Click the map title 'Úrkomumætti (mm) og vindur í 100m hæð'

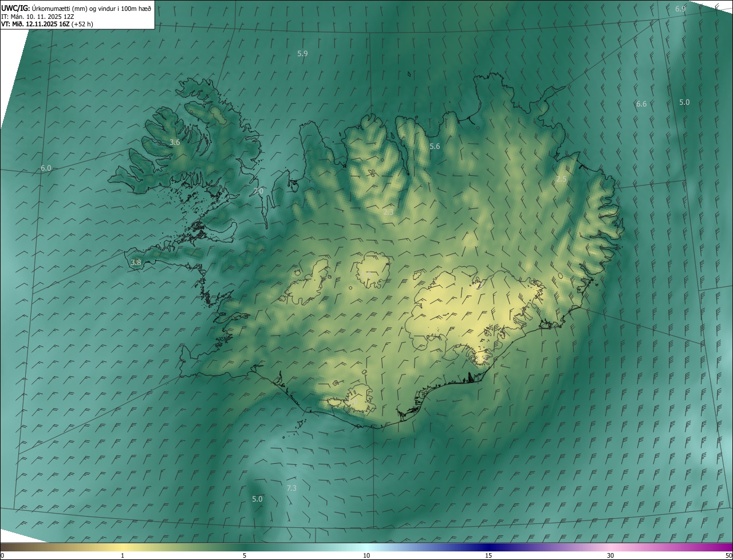pyautogui.click(x=92, y=8)
